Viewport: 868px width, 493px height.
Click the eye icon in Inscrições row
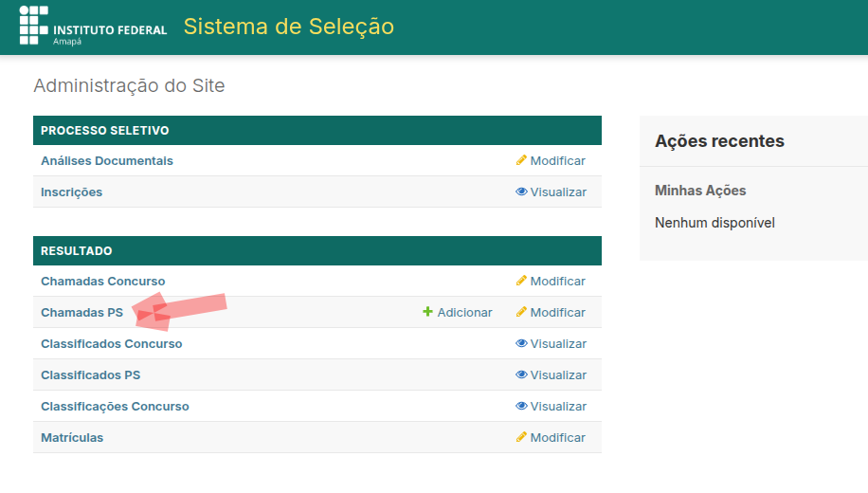(x=521, y=192)
